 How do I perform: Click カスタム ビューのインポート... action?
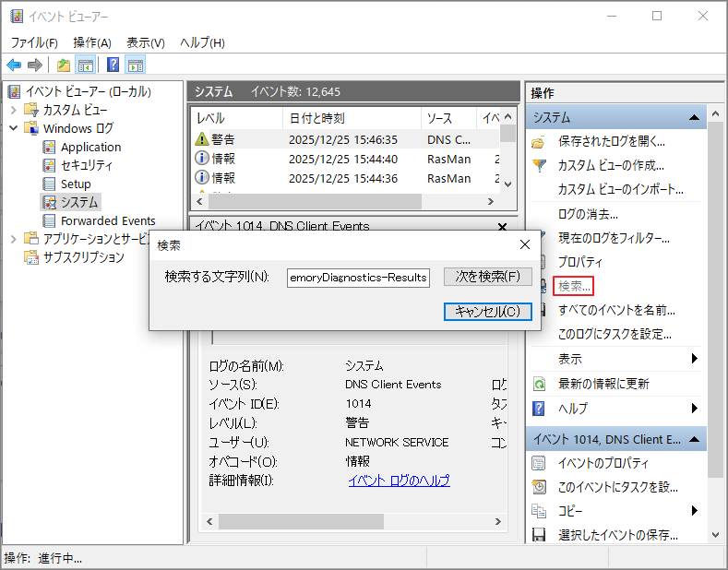click(x=621, y=189)
